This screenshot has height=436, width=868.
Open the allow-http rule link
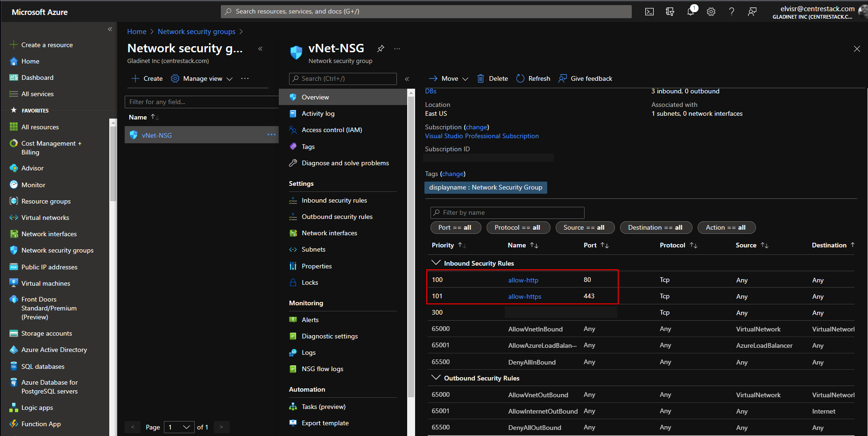(x=523, y=280)
